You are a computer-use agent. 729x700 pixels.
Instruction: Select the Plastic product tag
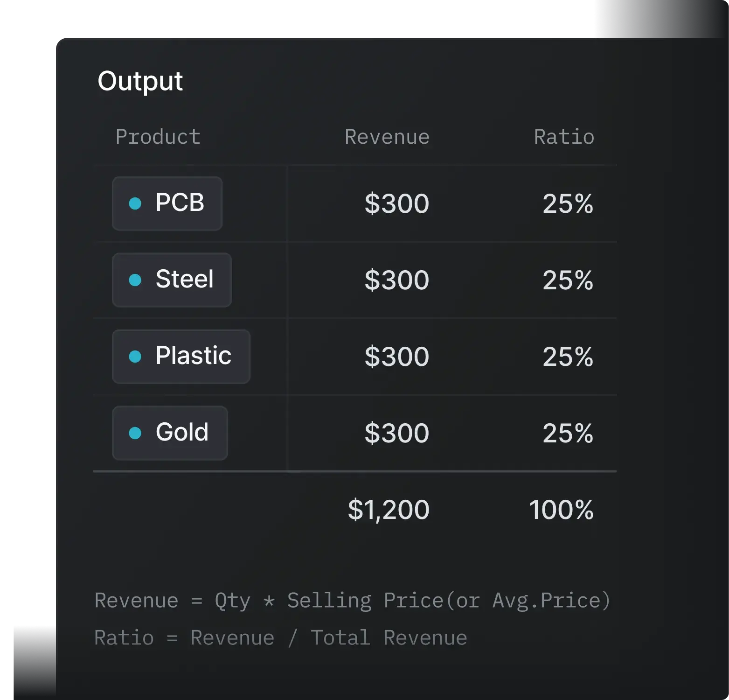tap(181, 357)
